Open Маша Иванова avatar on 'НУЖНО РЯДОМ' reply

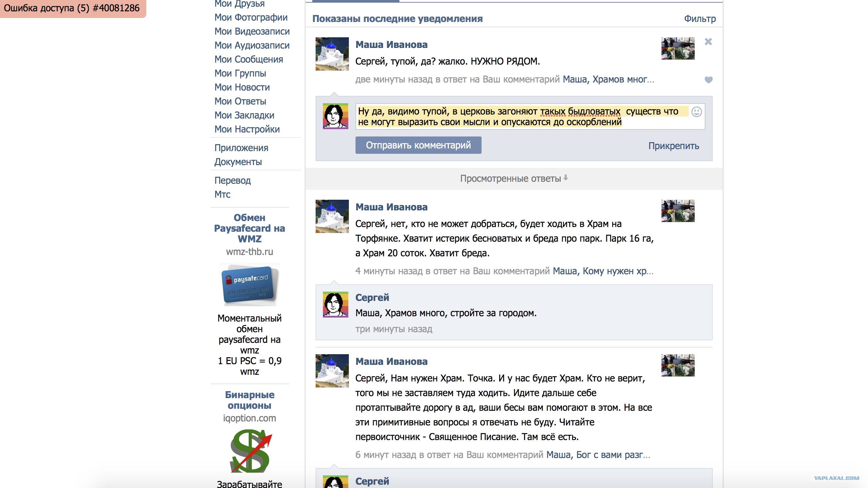click(332, 54)
